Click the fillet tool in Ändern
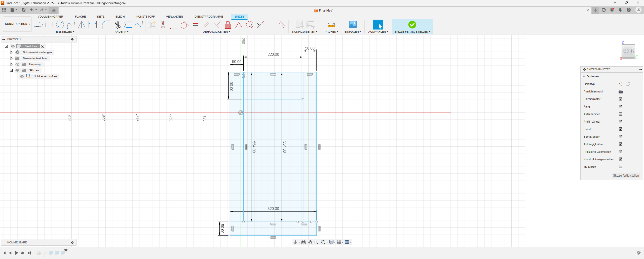644x259 pixels. 106,25
